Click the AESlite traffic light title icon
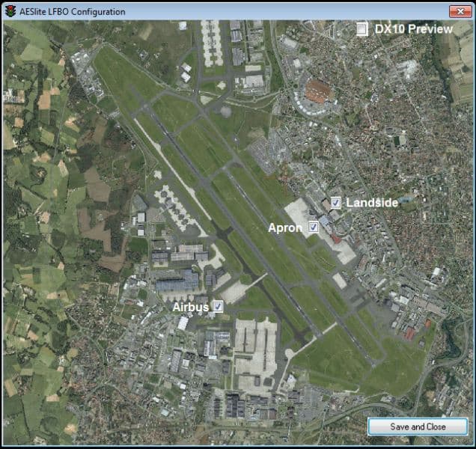 (10, 11)
